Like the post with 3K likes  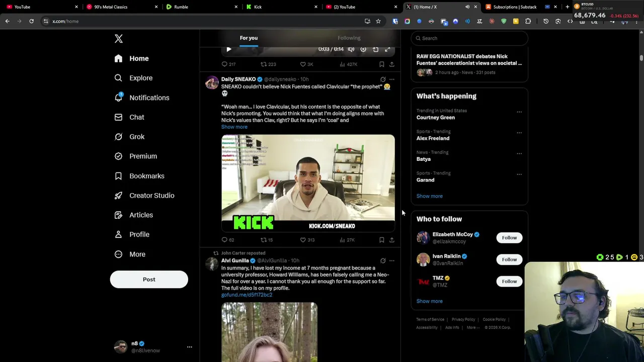[x=306, y=64]
